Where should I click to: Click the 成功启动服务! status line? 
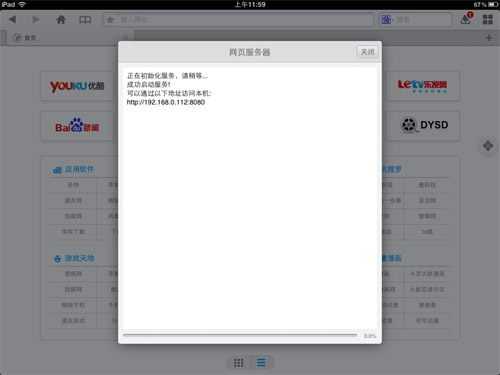tap(148, 84)
